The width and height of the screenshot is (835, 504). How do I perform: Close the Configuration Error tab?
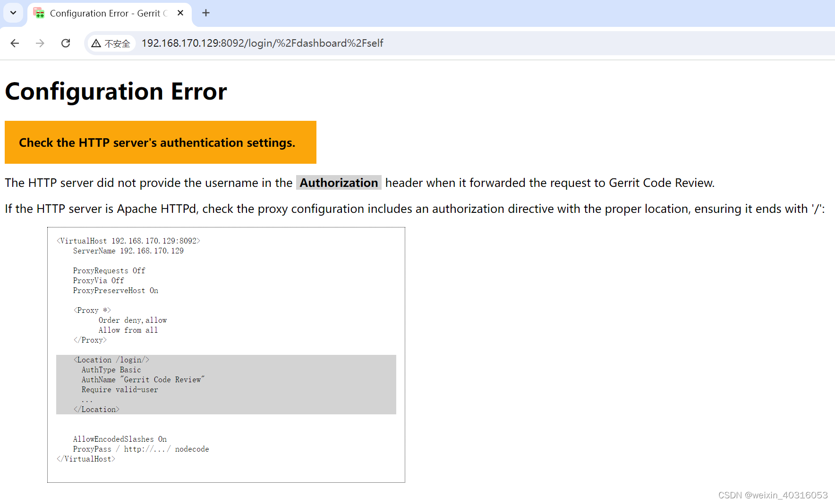180,13
